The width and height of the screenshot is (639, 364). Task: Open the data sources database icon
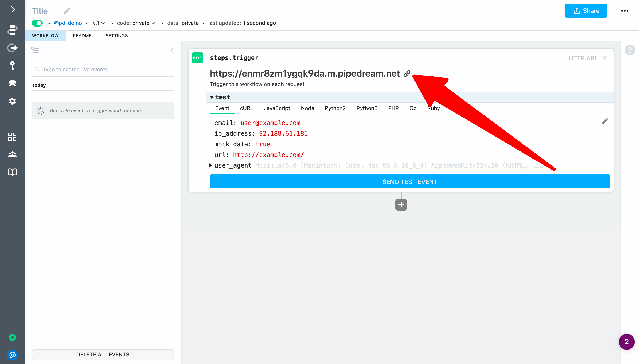[12, 83]
